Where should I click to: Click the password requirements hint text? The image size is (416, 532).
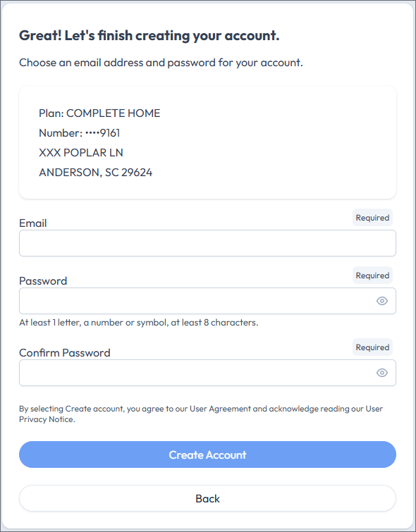tap(139, 322)
